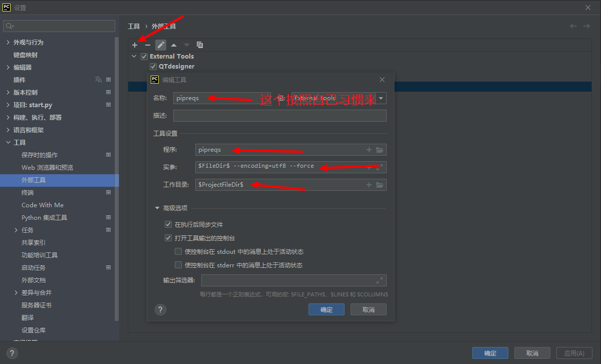This screenshot has height=364, width=601.
Task: Click the expand field icon beside 实参
Action: click(x=381, y=167)
